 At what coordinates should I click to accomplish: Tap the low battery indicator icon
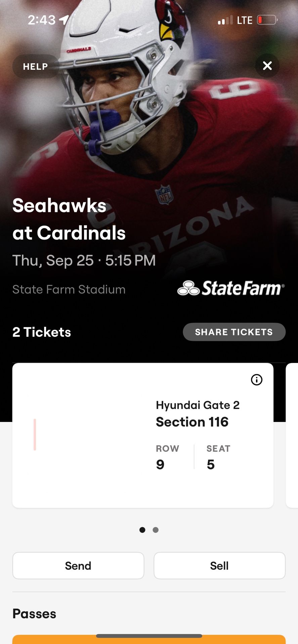click(x=267, y=20)
